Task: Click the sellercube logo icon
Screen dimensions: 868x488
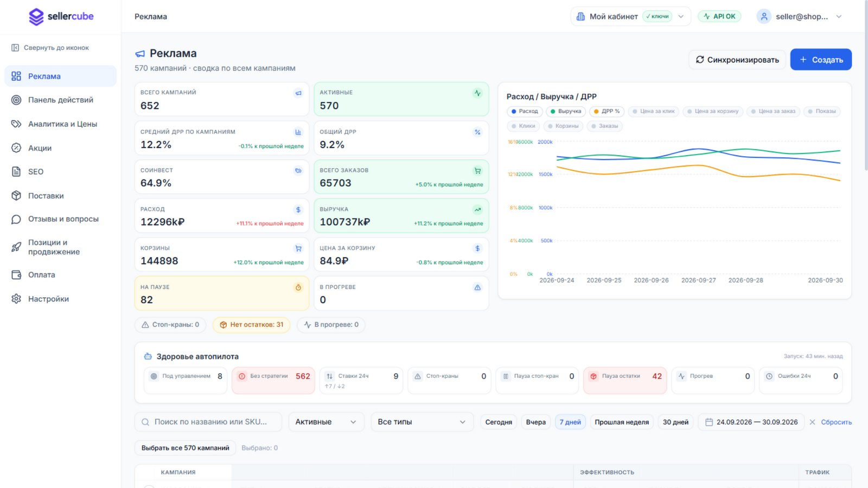Action: [36, 17]
